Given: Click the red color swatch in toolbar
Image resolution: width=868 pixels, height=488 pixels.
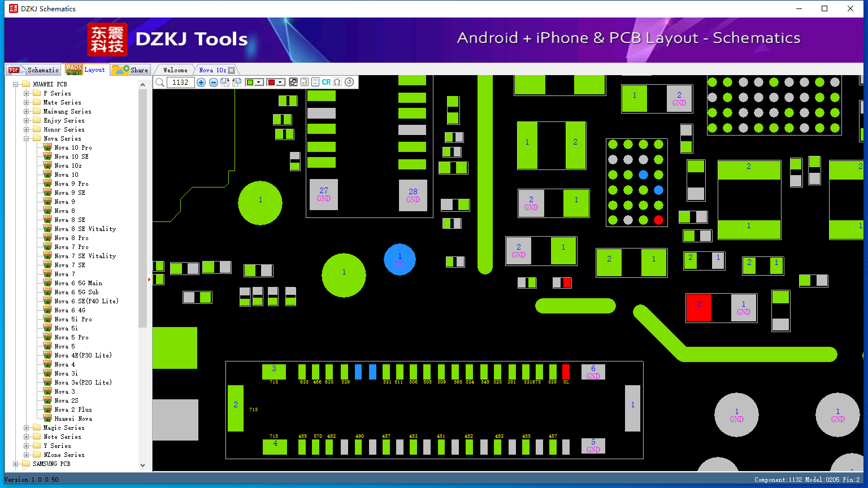Looking at the screenshot, I should pos(271,82).
